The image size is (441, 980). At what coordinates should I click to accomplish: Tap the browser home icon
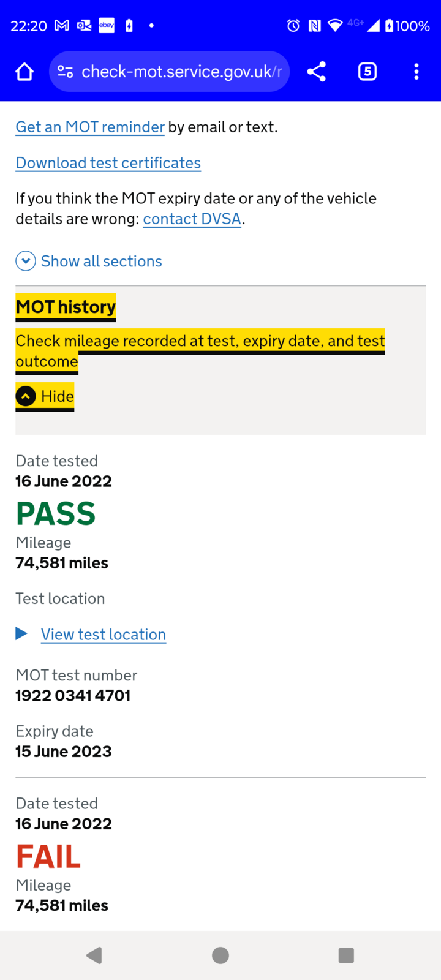coord(24,72)
